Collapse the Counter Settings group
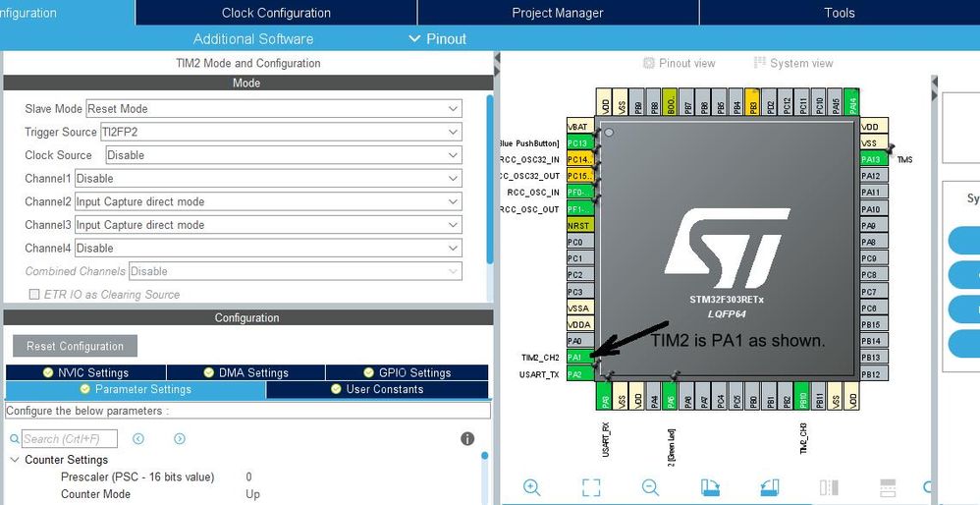The image size is (980, 505). [15, 460]
